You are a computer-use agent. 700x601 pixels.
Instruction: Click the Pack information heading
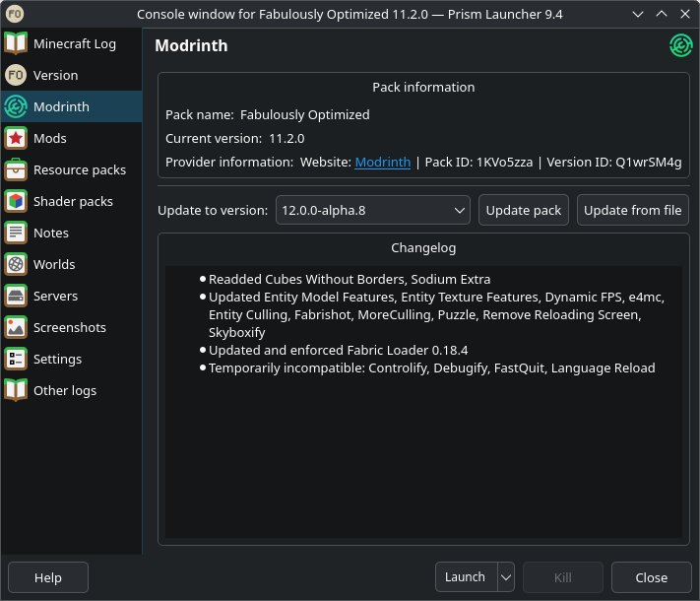(x=423, y=87)
